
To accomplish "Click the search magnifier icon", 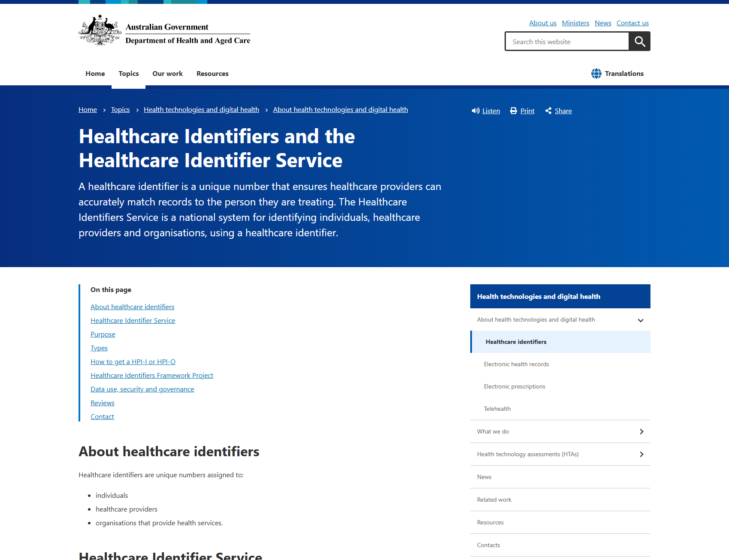I will click(639, 41).
